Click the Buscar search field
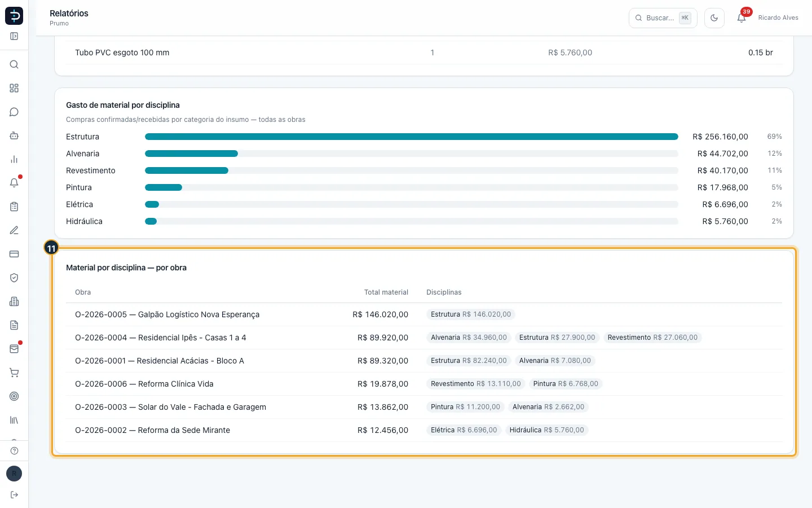Screen dimensions: 812x508 [x=663, y=18]
